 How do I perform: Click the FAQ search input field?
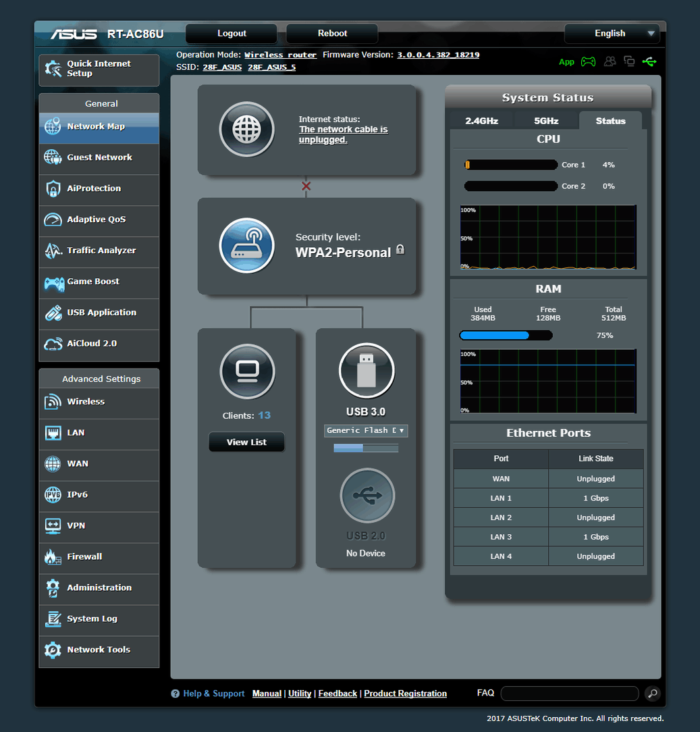point(569,694)
